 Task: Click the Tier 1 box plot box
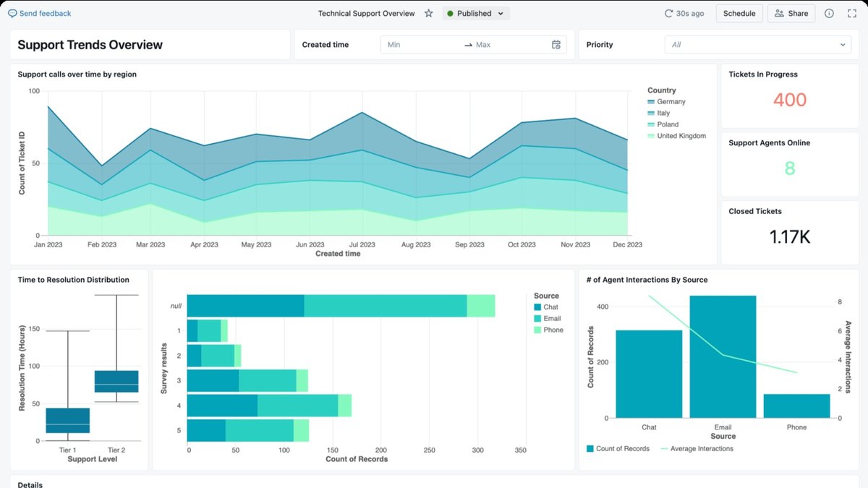pyautogui.click(x=68, y=421)
